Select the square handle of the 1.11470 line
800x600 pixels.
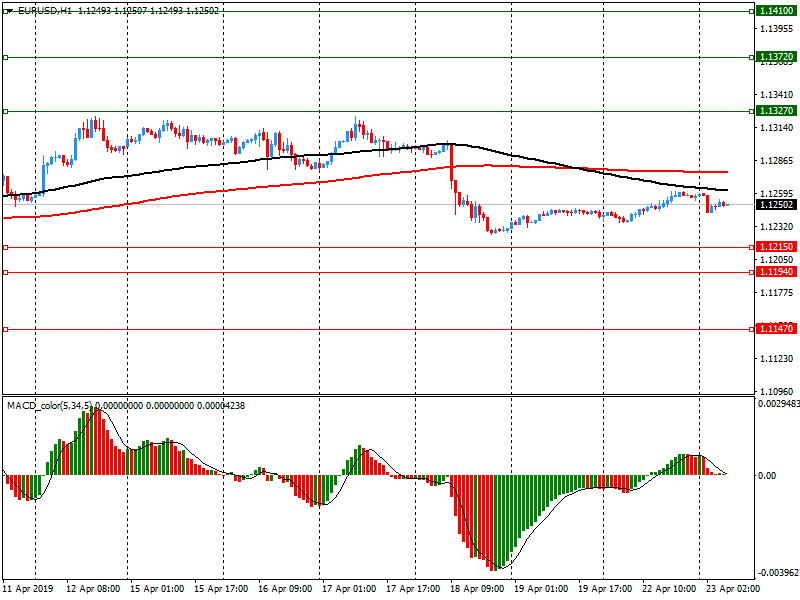coord(5,328)
